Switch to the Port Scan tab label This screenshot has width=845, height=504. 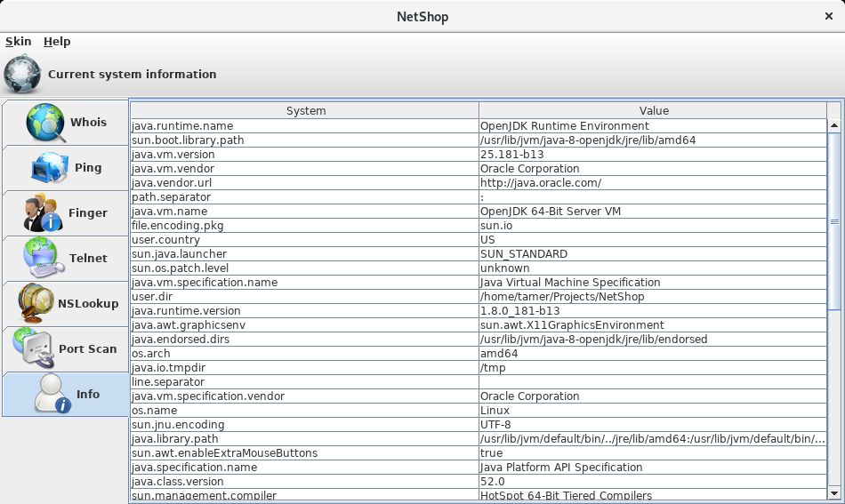click(x=88, y=349)
